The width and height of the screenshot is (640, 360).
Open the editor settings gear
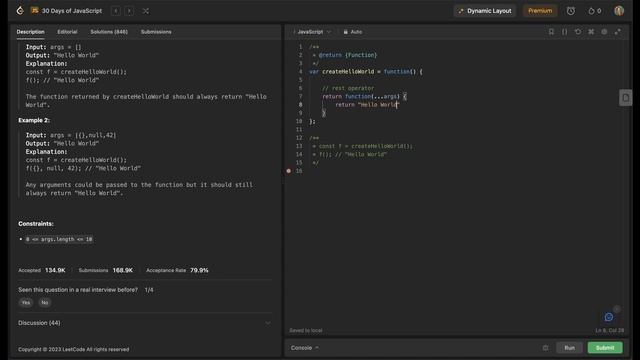[x=604, y=32]
